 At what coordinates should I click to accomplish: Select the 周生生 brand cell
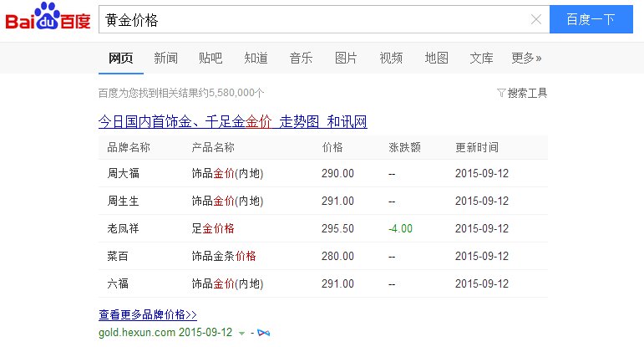tap(124, 201)
